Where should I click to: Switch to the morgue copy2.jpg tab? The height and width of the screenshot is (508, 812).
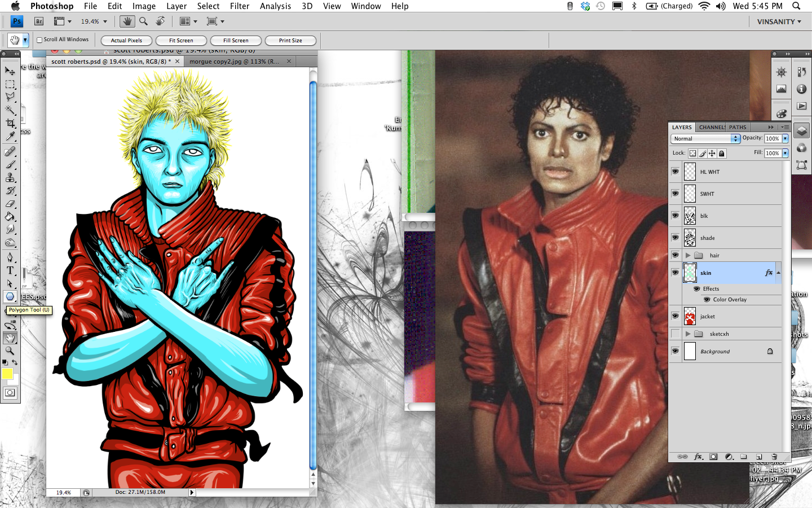pos(234,62)
